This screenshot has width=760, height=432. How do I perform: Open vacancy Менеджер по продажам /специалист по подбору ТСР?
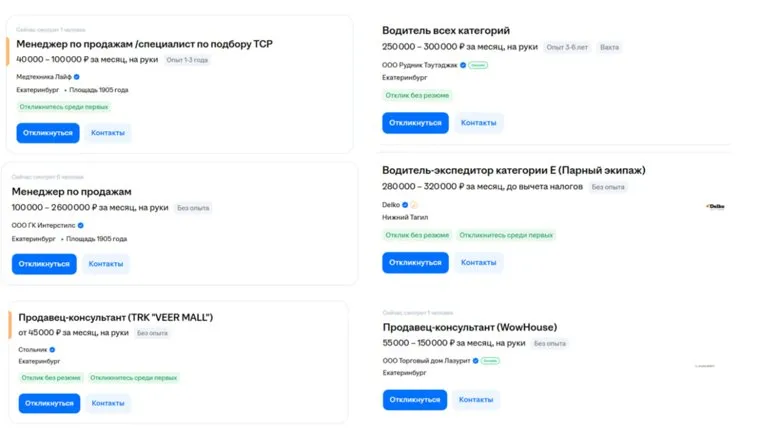click(144, 44)
